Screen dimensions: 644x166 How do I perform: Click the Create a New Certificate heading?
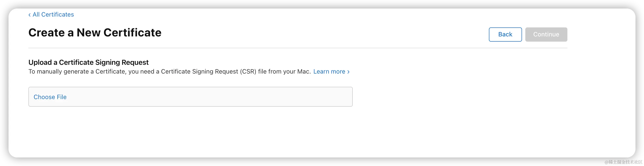tap(95, 32)
